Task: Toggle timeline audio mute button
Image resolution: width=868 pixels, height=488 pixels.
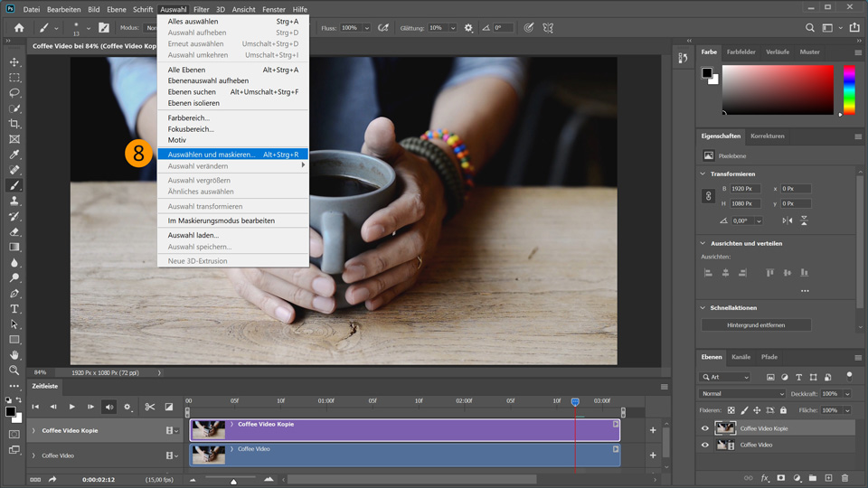Action: [x=109, y=408]
